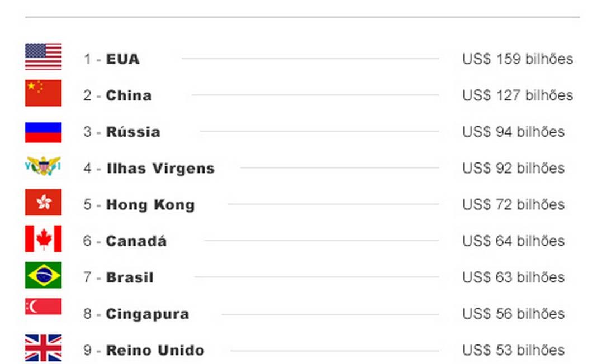Select the China country label
This screenshot has width=607, height=364.
click(x=129, y=95)
